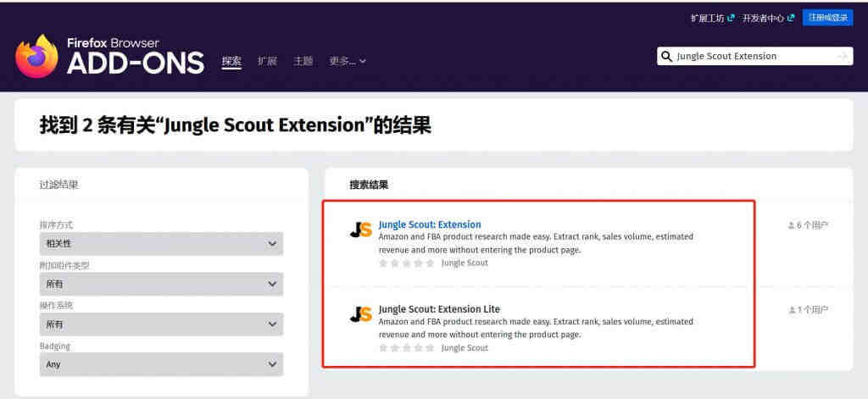
Task: Expand the 更多… menu
Action: click(x=347, y=61)
